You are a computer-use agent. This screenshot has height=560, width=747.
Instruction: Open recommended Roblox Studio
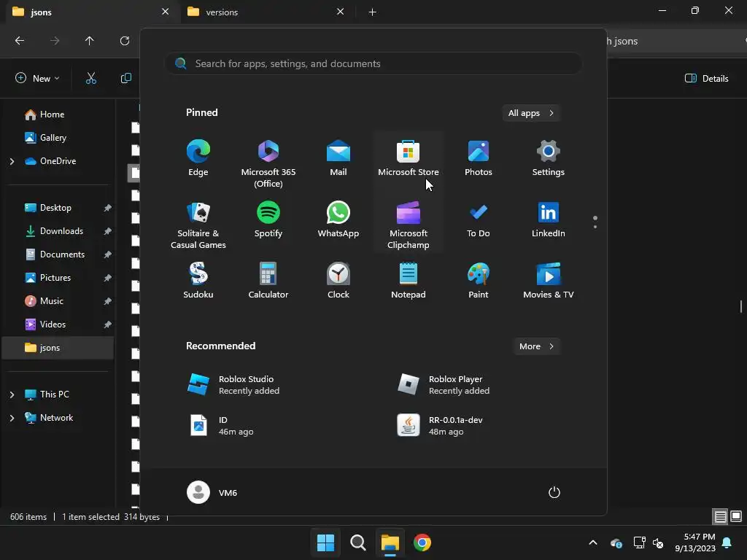[233, 385]
